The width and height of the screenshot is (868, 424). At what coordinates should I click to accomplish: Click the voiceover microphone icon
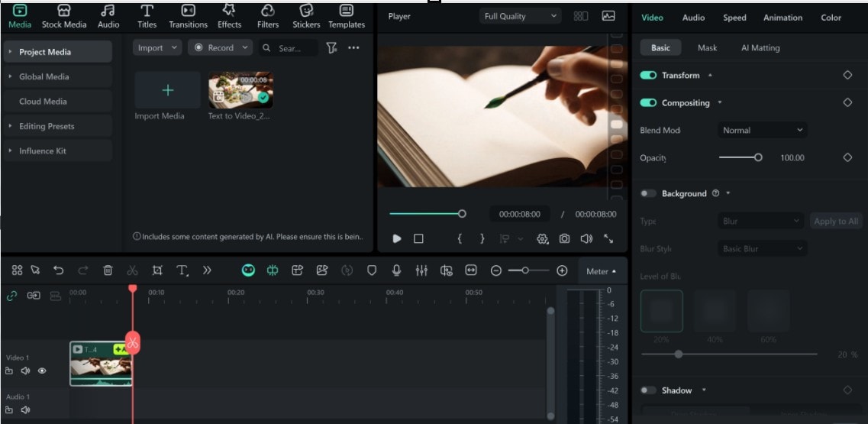click(396, 270)
